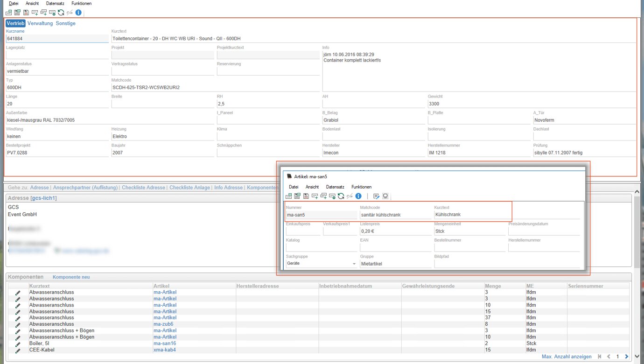Click the save icon in Artikel window toolbar

(x=306, y=196)
